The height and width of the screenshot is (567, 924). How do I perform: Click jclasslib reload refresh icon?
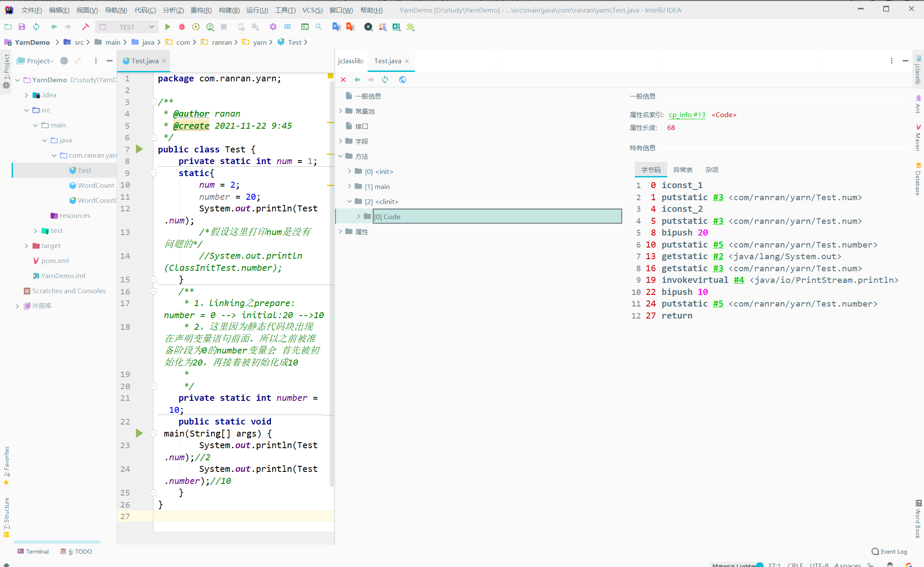385,80
